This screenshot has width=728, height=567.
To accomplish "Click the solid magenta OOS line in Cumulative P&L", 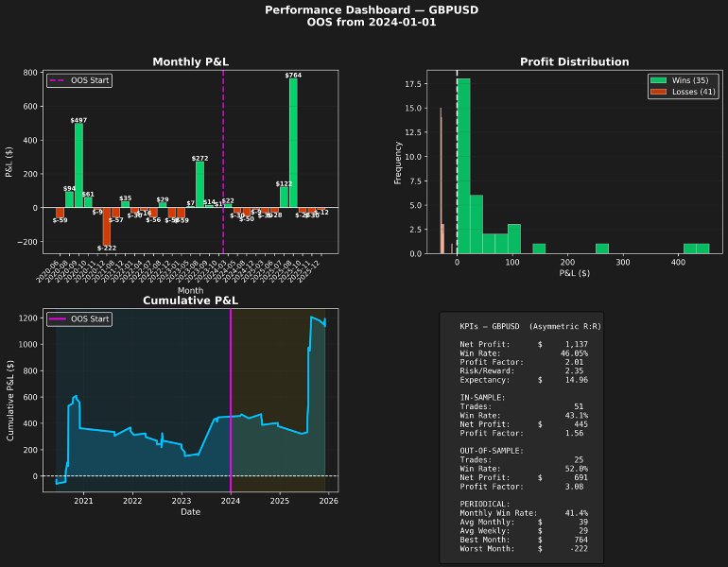I will point(231,400).
